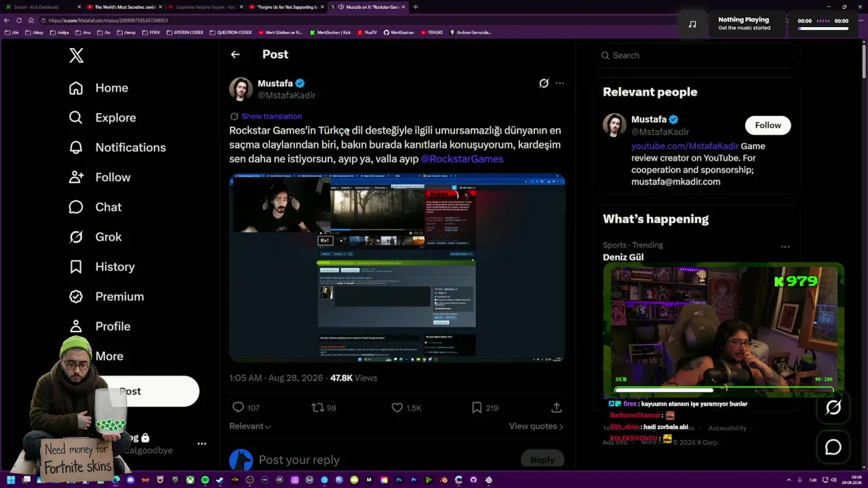The height and width of the screenshot is (488, 868).
Task: Click View quotes link
Action: 536,426
